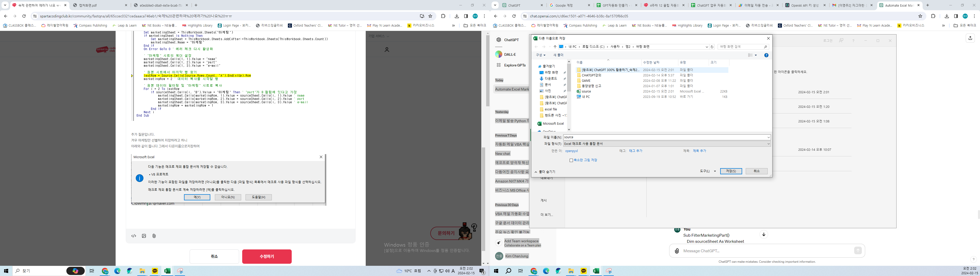Click the ChatGPT send message button
Viewport: 980px width, 276px height.
point(857,250)
